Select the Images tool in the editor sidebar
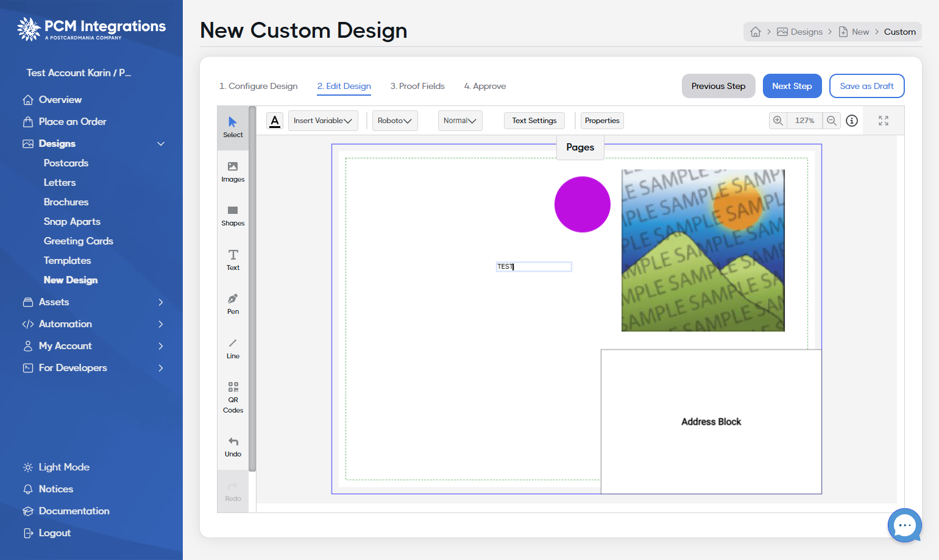This screenshot has height=560, width=939. (x=233, y=172)
